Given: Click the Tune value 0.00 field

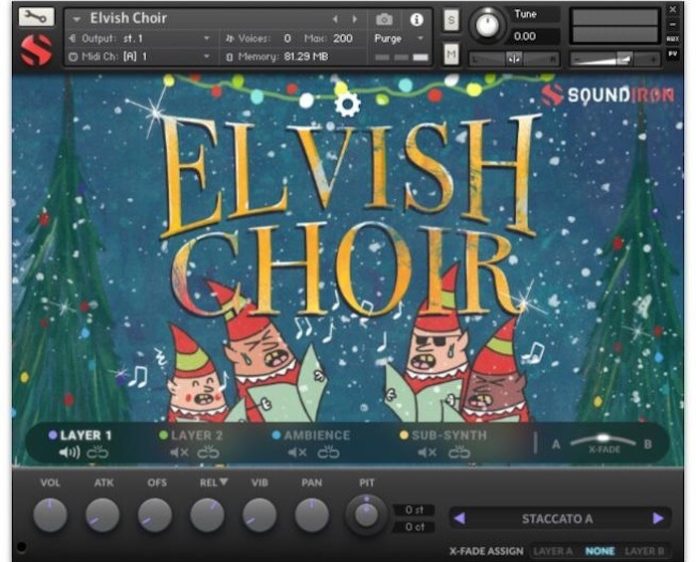Looking at the screenshot, I should (x=534, y=36).
